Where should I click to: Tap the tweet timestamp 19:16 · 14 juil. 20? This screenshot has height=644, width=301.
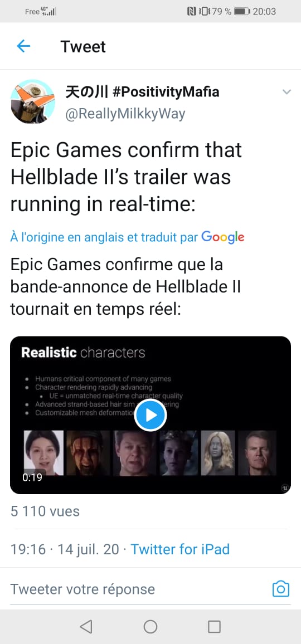[65, 549]
